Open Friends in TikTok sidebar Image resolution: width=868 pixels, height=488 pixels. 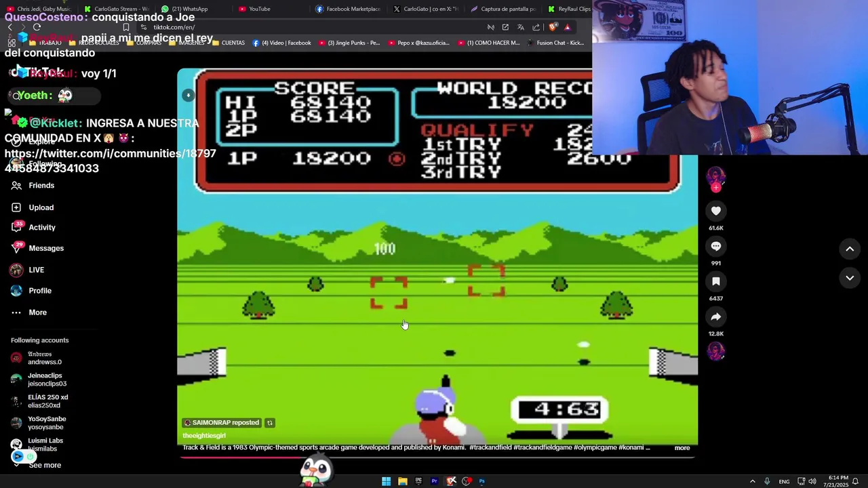click(33, 185)
